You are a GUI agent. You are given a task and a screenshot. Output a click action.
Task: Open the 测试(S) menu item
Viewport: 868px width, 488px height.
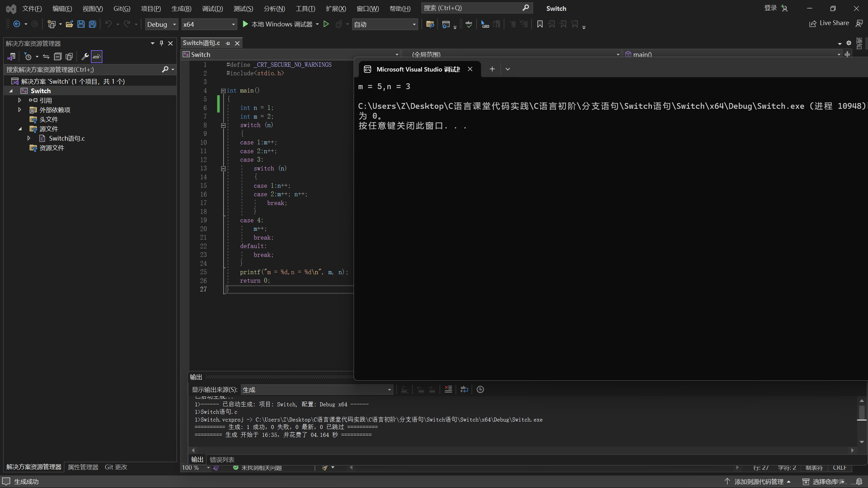click(x=243, y=8)
